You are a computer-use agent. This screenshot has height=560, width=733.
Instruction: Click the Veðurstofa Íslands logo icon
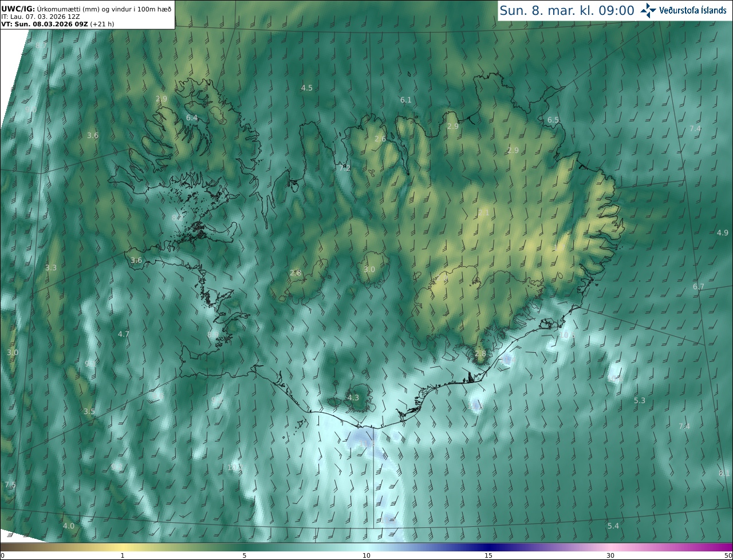tap(648, 10)
